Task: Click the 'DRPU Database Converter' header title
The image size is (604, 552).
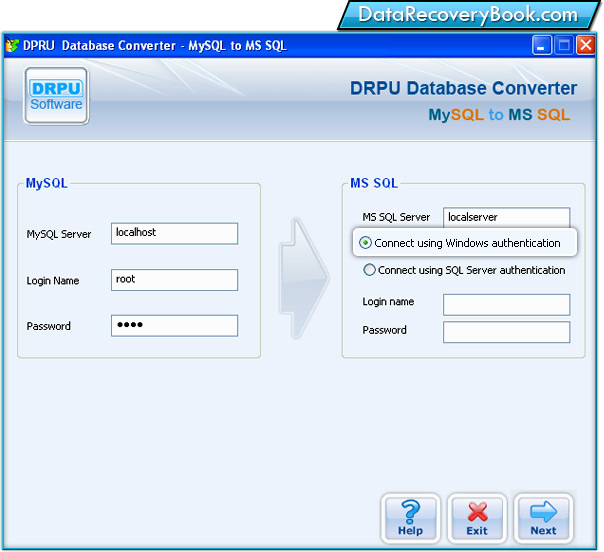Action: click(x=463, y=88)
